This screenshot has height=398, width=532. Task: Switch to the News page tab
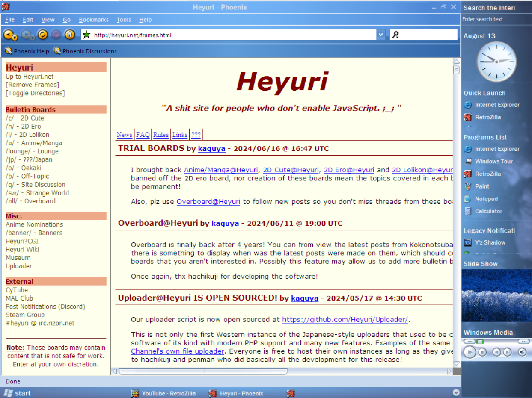click(125, 135)
